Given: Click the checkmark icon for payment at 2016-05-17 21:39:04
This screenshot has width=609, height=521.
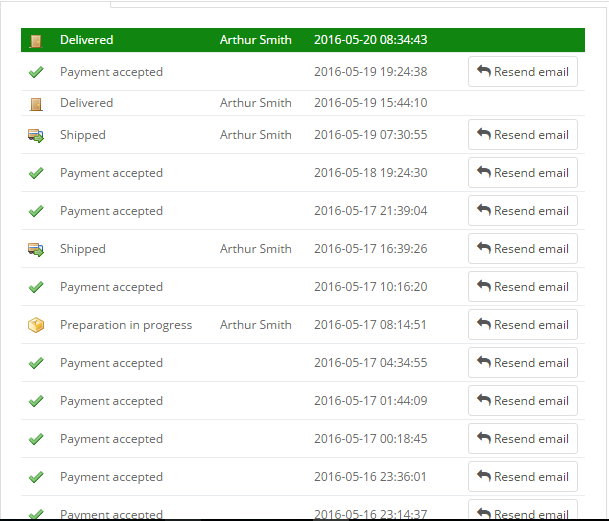Looking at the screenshot, I should pos(36,211).
